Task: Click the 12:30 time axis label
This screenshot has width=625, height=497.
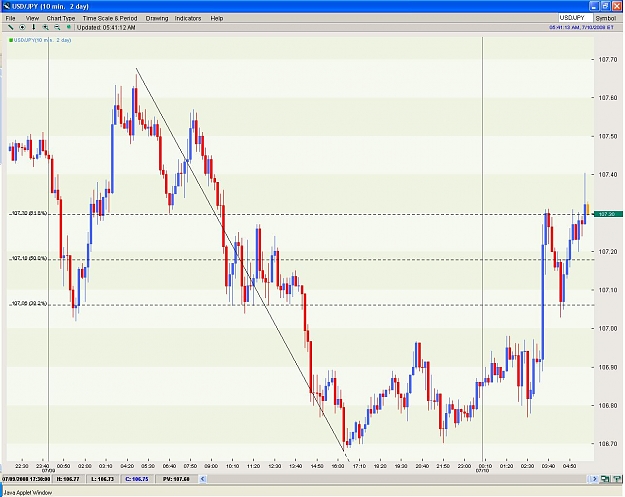Action: click(x=275, y=466)
